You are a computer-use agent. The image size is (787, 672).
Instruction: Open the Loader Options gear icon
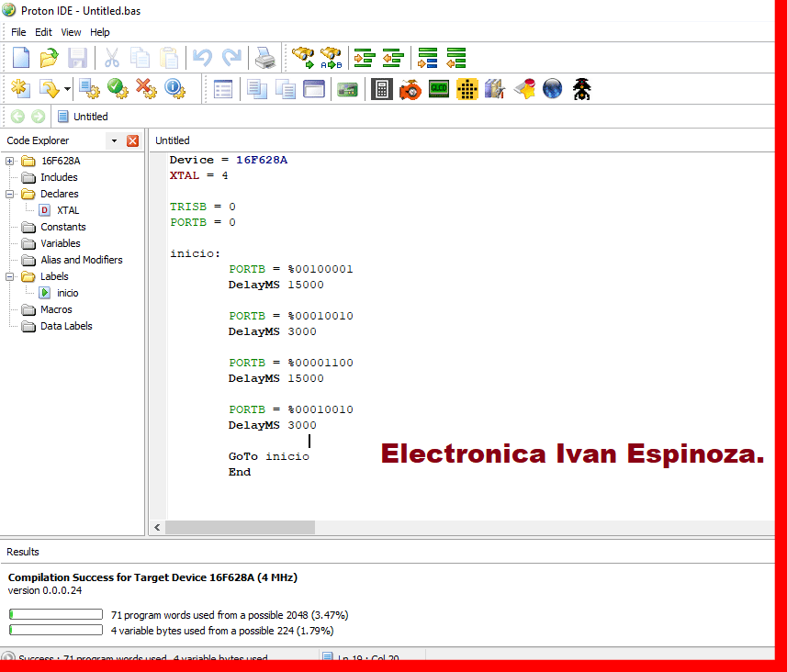tap(89, 89)
